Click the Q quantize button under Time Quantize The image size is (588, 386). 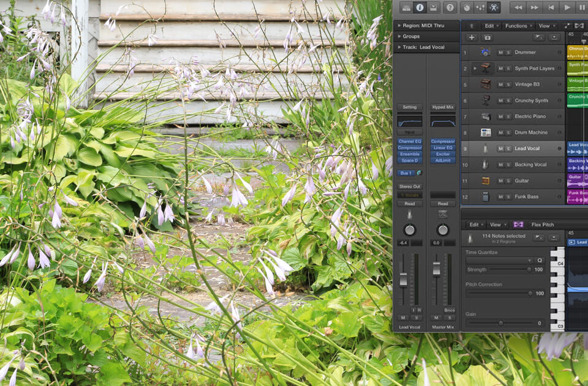[x=540, y=261]
